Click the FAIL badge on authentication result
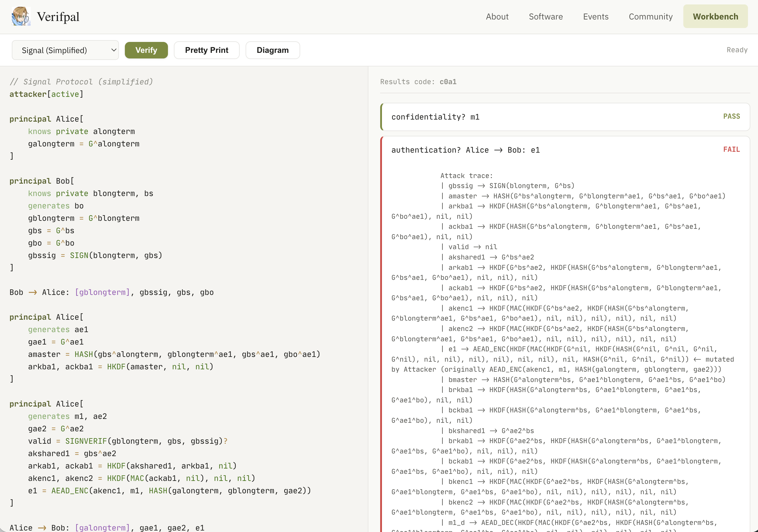The image size is (758, 532). coord(732,149)
